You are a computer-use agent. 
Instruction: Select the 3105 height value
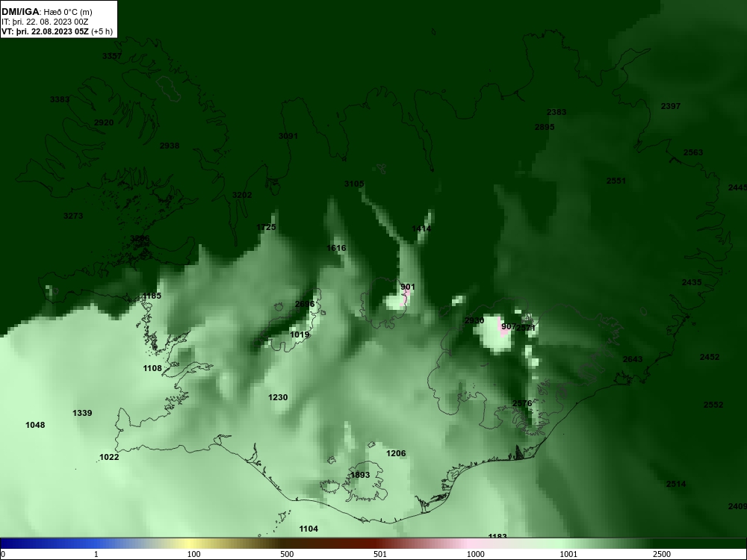coord(354,184)
